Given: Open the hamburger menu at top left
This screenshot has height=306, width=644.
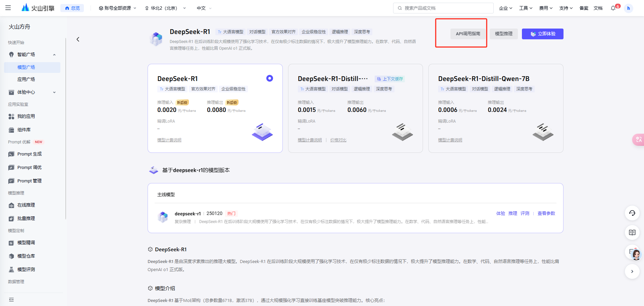Looking at the screenshot, I should (x=8, y=8).
